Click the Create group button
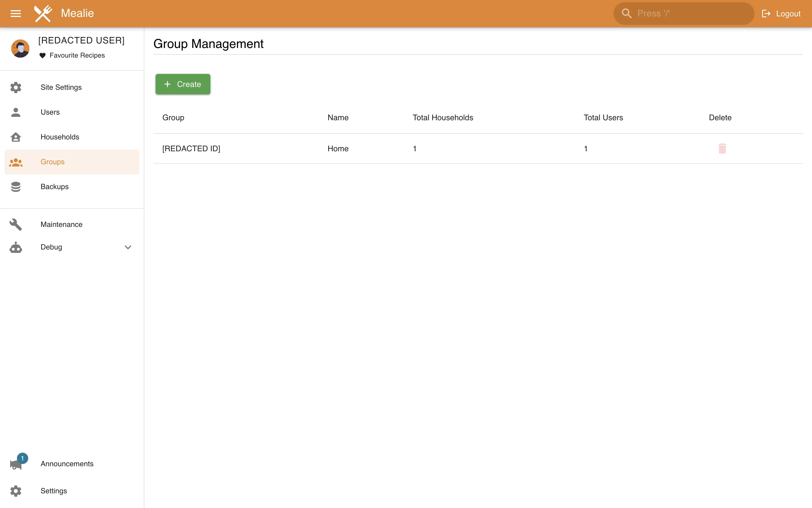Screen dimensions: 812x508 point(183,84)
